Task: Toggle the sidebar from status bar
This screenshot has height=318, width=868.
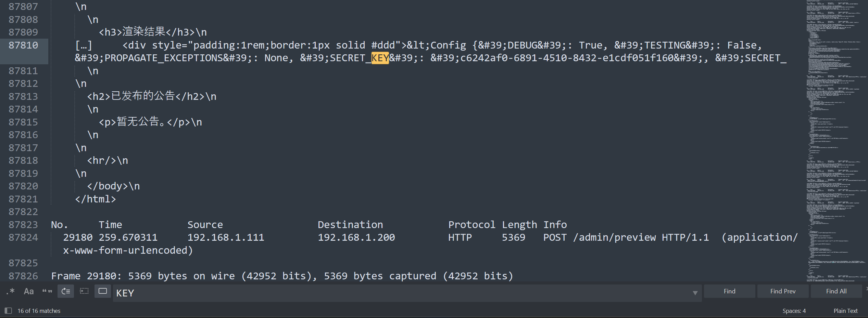Action: (x=8, y=310)
